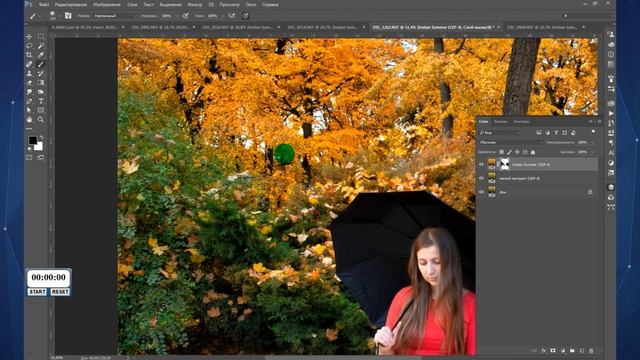The image size is (640, 360).
Task: Open brush opacity slider arrow in options bar
Action: click(176, 16)
